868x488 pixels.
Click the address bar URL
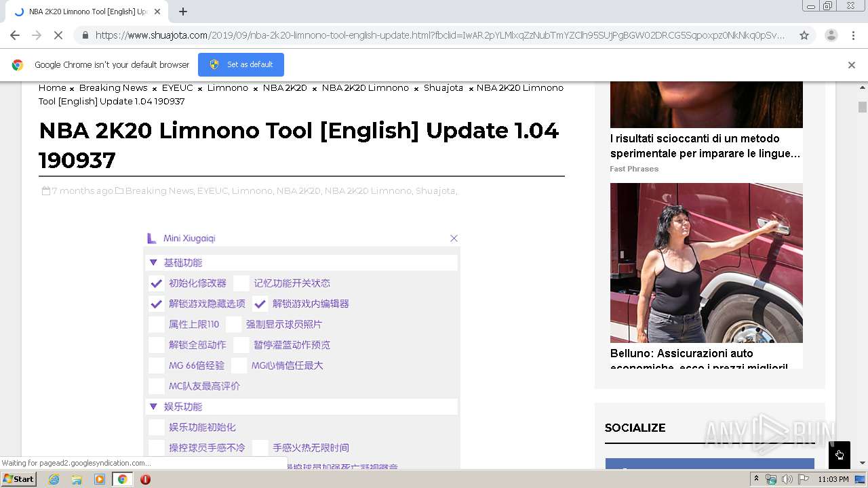point(439,35)
